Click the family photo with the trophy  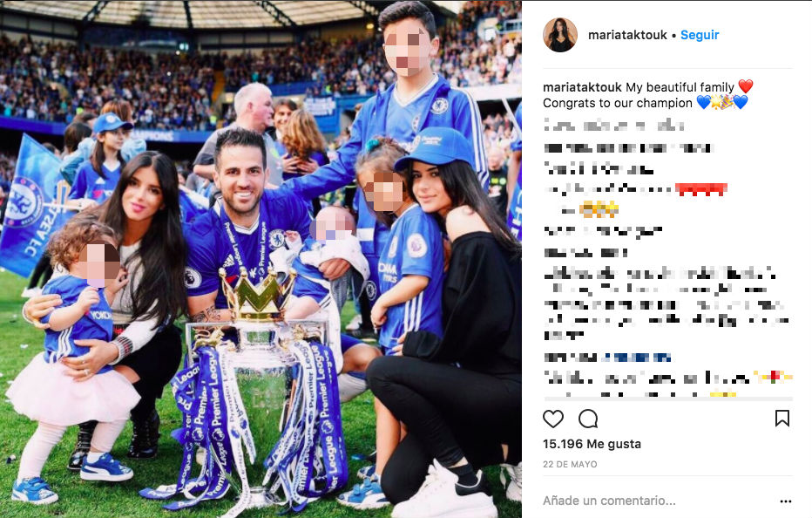[x=261, y=259]
